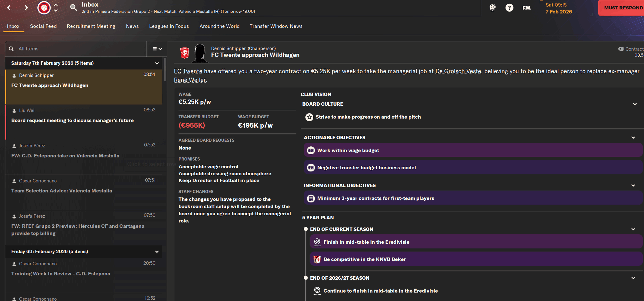
Task: Collapse Friday 6th February 2026 group
Action: click(157, 252)
